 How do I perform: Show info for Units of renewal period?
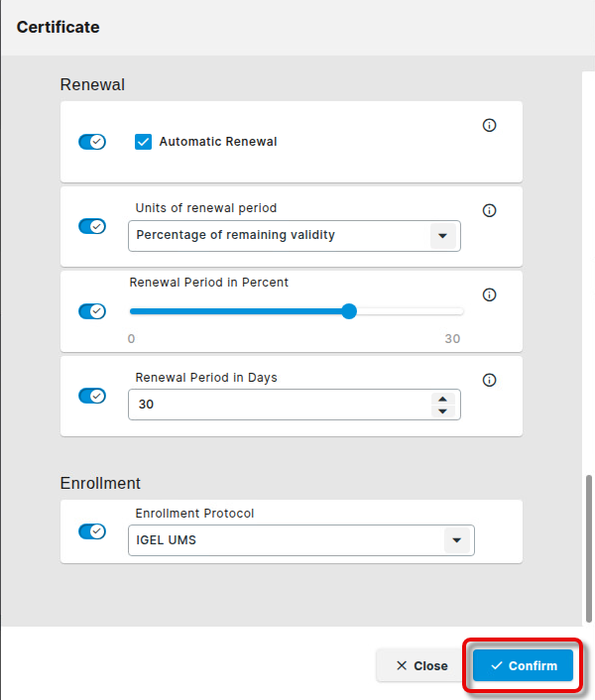489,210
